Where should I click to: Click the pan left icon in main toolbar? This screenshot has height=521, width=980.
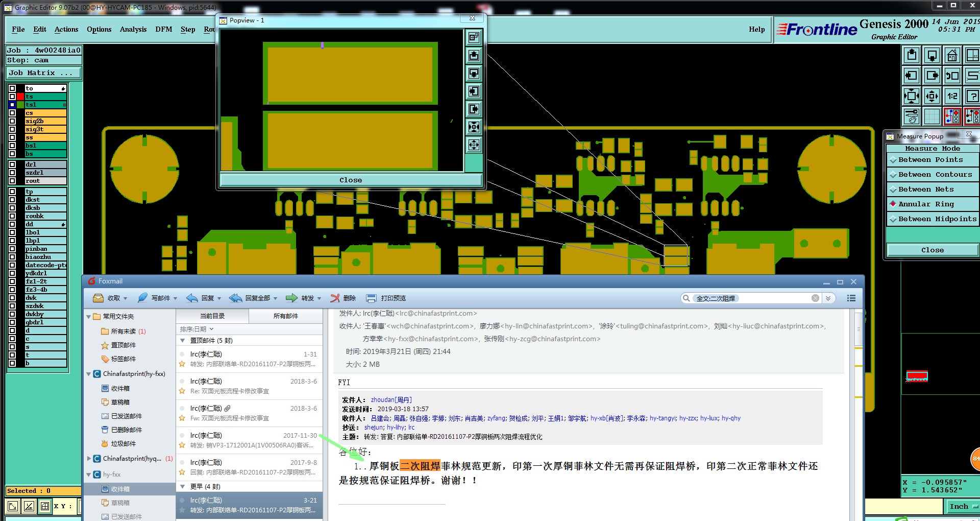pos(912,76)
